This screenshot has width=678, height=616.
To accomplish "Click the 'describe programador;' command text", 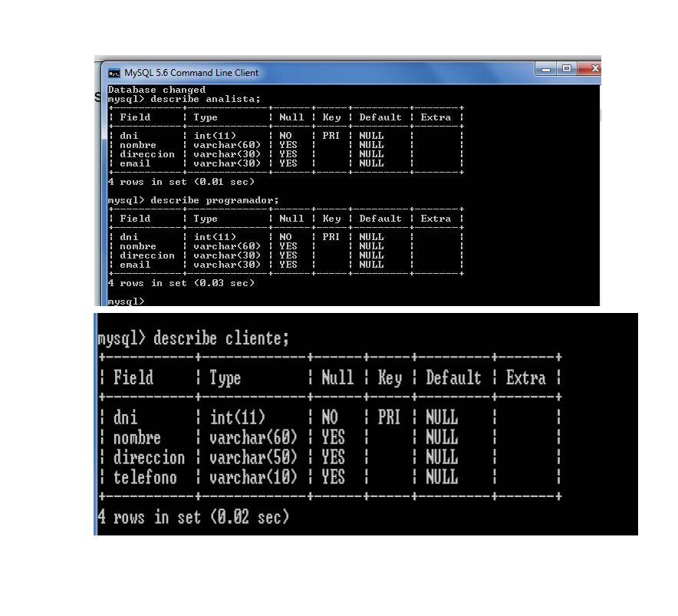I will point(215,200).
